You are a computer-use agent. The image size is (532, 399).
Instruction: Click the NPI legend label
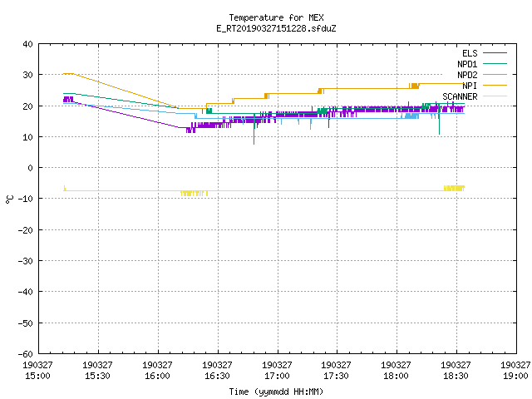coord(470,86)
